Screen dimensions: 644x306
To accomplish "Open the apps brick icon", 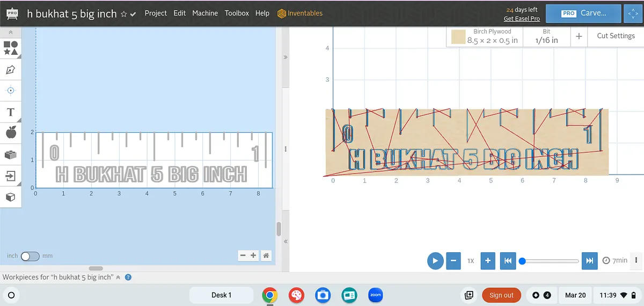I will 11,155.
